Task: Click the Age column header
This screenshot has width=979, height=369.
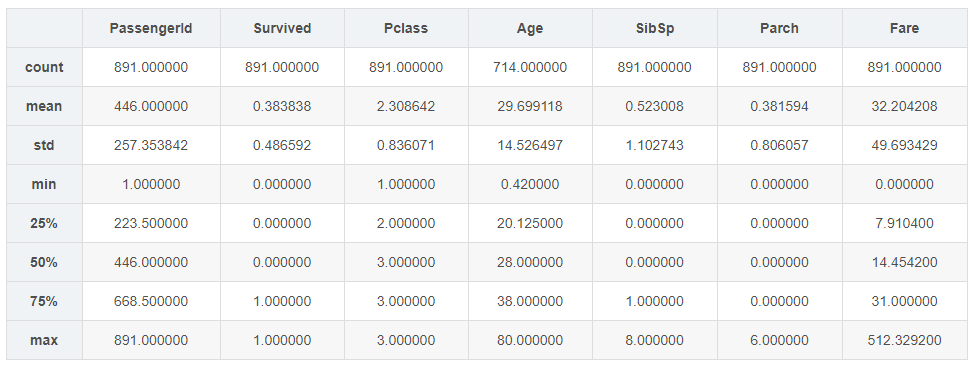Action: click(x=530, y=29)
